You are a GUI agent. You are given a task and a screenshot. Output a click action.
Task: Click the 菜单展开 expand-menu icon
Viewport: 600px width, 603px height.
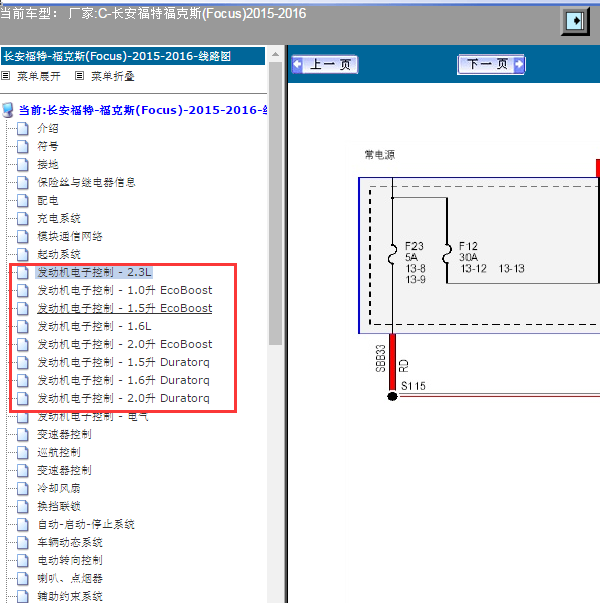coord(5,76)
